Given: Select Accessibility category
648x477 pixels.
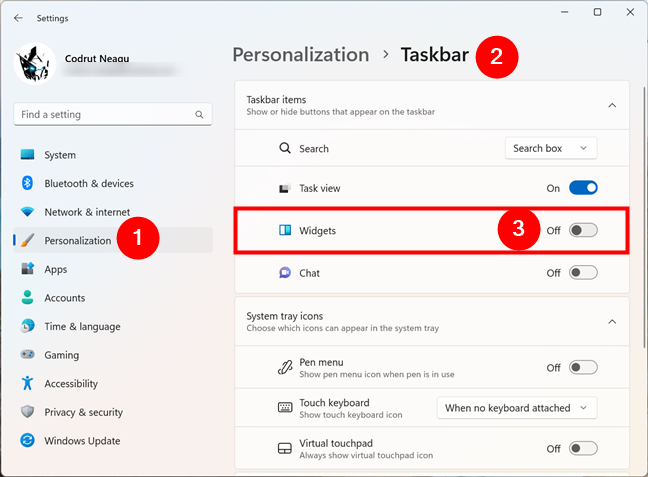Looking at the screenshot, I should 113,383.
